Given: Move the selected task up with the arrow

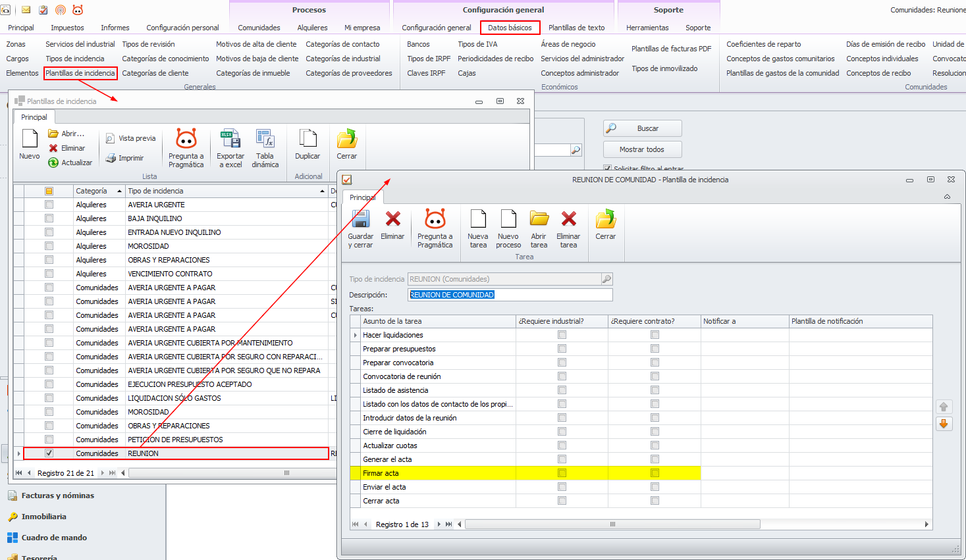Looking at the screenshot, I should [x=944, y=407].
